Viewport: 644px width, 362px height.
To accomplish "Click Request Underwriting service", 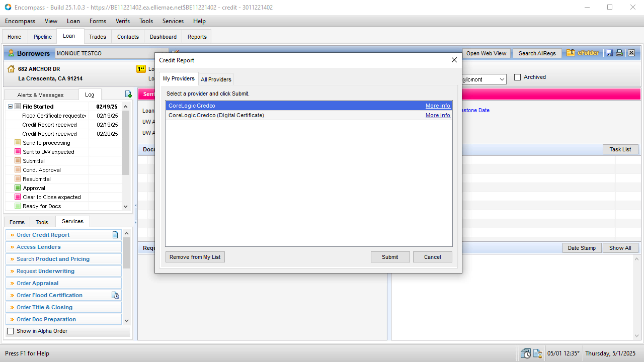I will (64, 271).
